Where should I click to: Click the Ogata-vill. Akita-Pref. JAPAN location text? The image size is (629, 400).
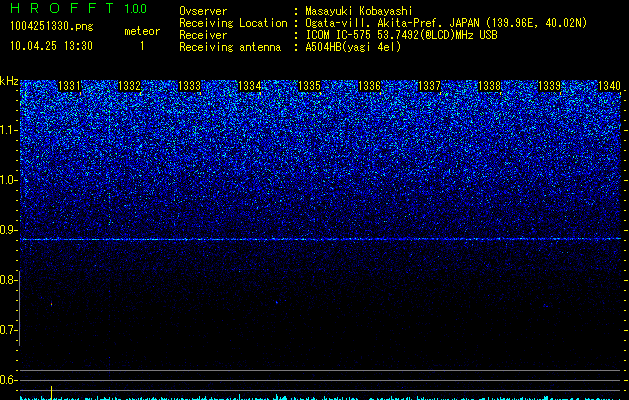point(446,23)
